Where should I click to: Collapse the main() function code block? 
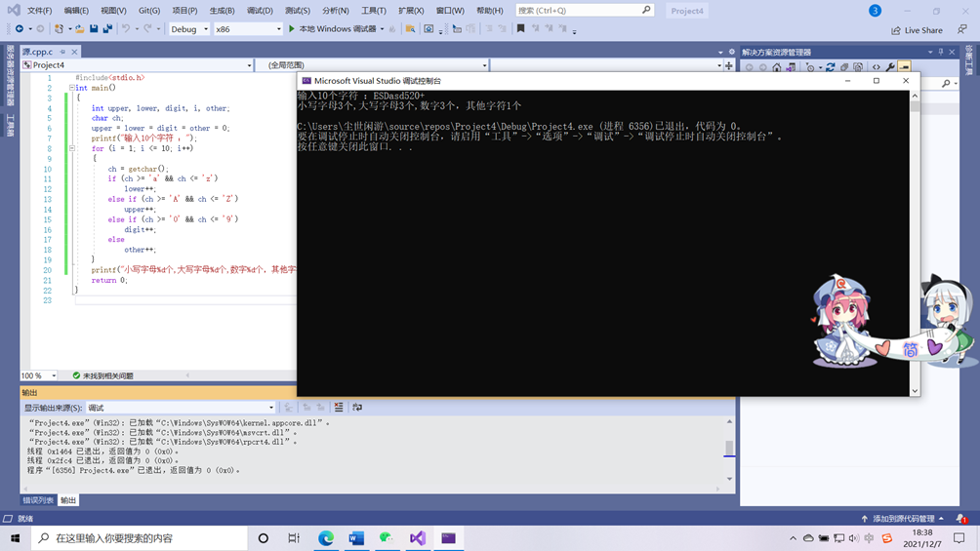[x=72, y=88]
